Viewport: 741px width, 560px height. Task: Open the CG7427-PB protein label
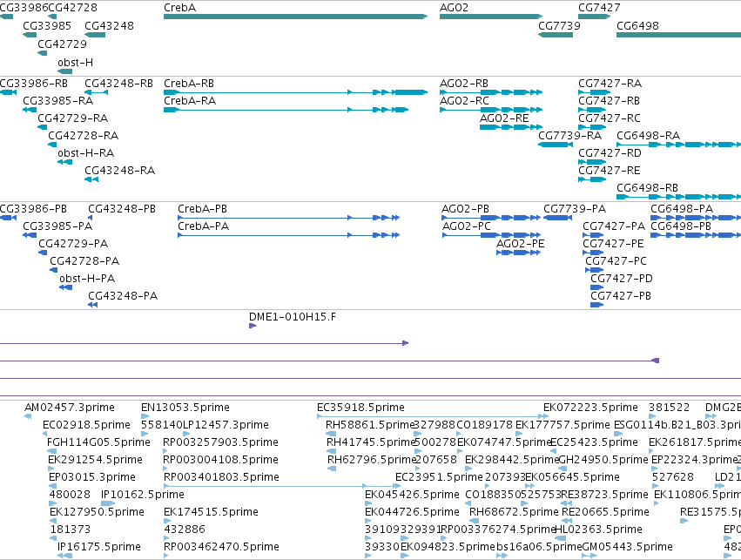click(621, 296)
